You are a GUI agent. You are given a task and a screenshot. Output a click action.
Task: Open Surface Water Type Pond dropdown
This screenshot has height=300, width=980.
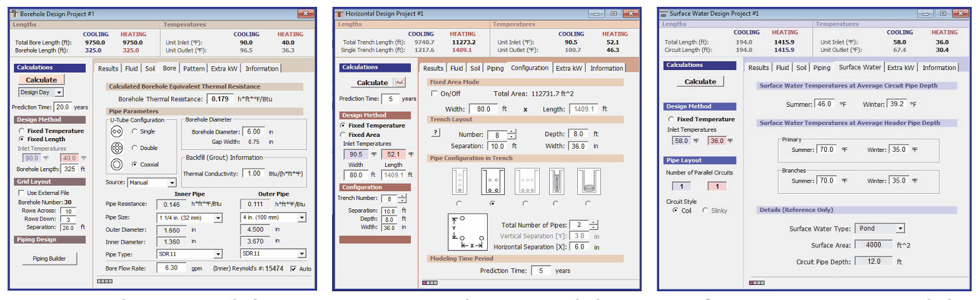click(879, 229)
